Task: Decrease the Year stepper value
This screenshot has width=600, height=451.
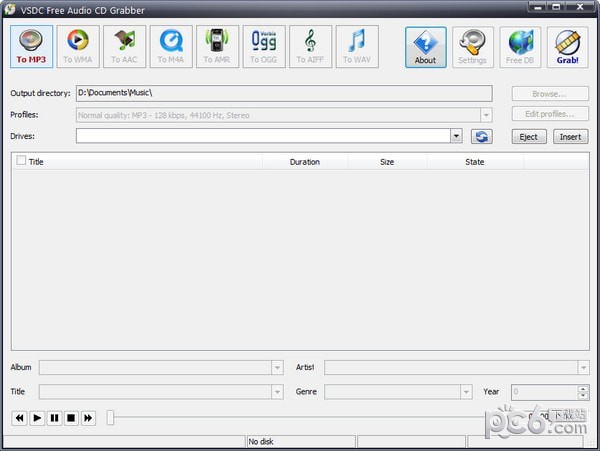Action: click(583, 395)
